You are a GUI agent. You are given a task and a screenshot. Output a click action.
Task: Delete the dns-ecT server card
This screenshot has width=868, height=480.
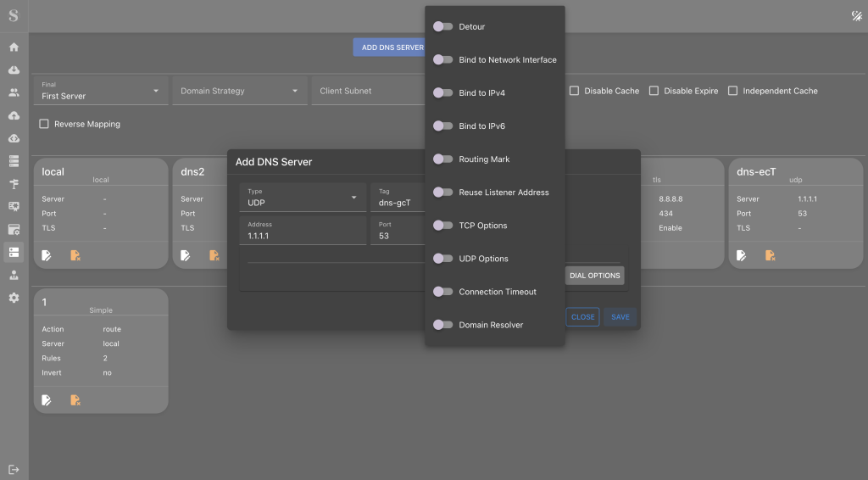pyautogui.click(x=770, y=255)
